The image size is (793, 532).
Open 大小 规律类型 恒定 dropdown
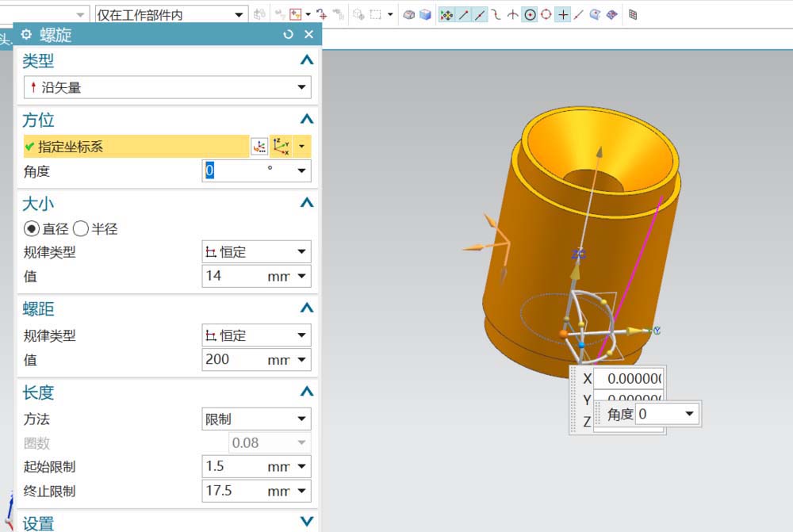coord(256,251)
